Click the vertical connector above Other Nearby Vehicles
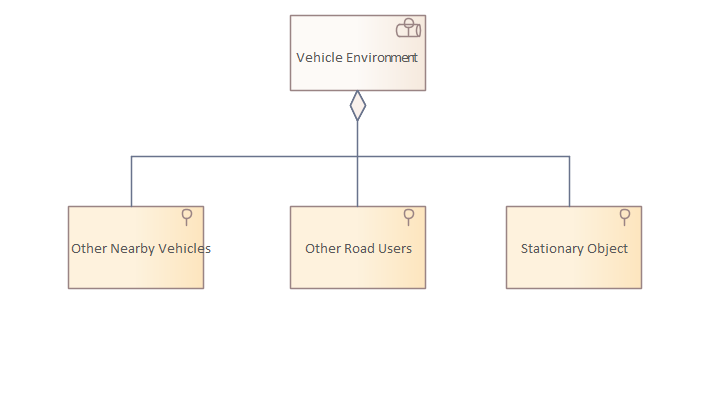 click(x=132, y=182)
